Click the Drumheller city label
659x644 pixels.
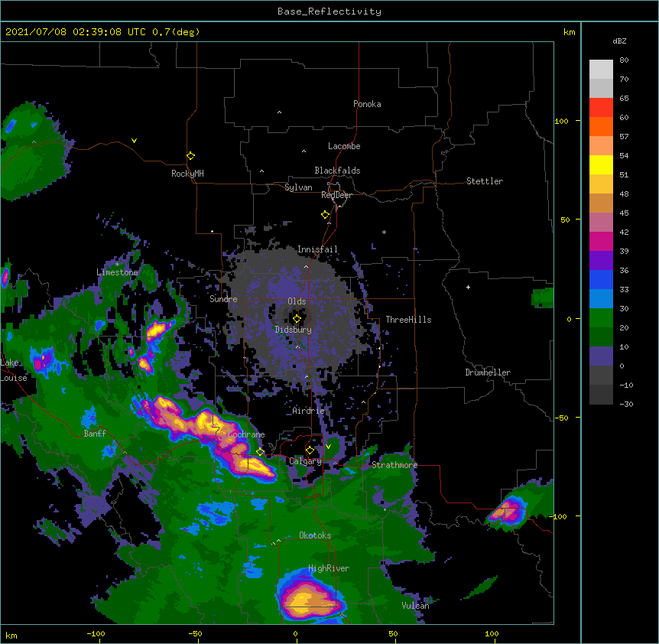[488, 372]
